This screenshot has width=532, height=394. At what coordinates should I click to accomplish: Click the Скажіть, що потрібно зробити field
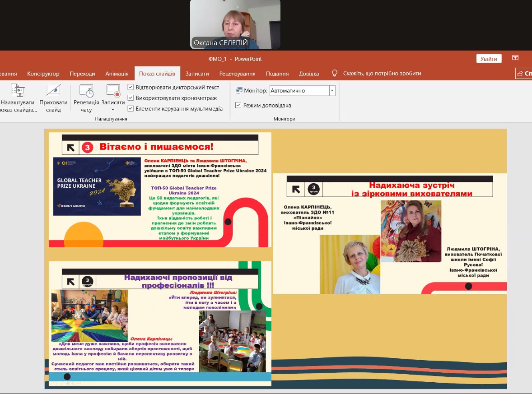pyautogui.click(x=382, y=74)
